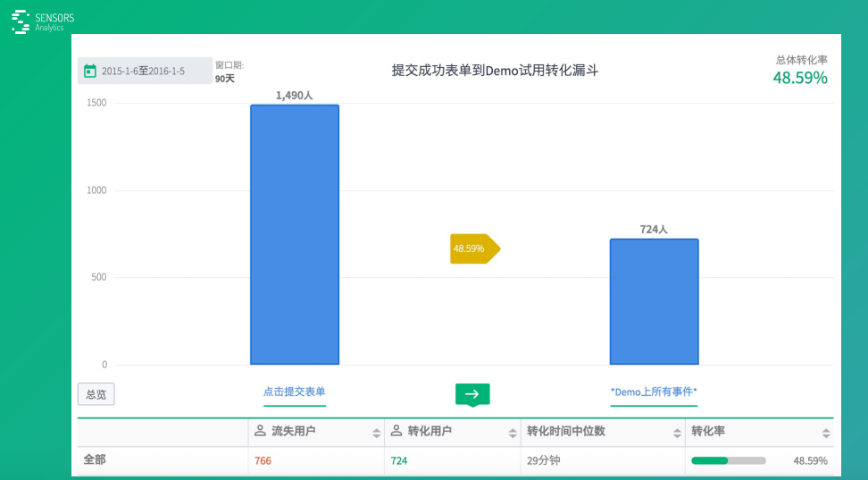Click the Sensors Analytics logo
This screenshot has height=480, width=868.
point(43,22)
